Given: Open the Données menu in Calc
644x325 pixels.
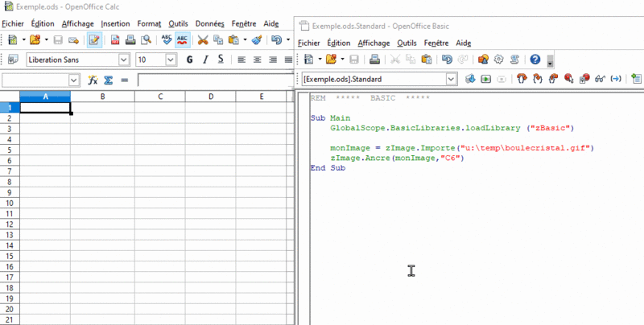Looking at the screenshot, I should (209, 24).
